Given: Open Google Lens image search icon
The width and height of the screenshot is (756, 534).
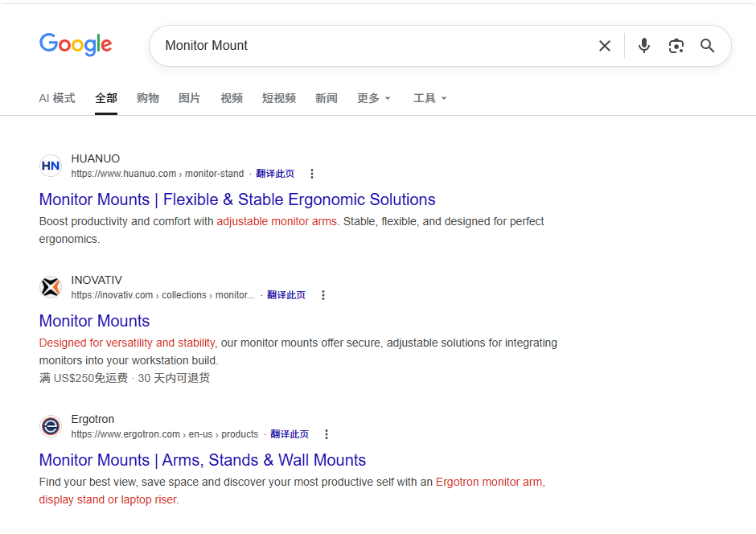Looking at the screenshot, I should [676, 46].
